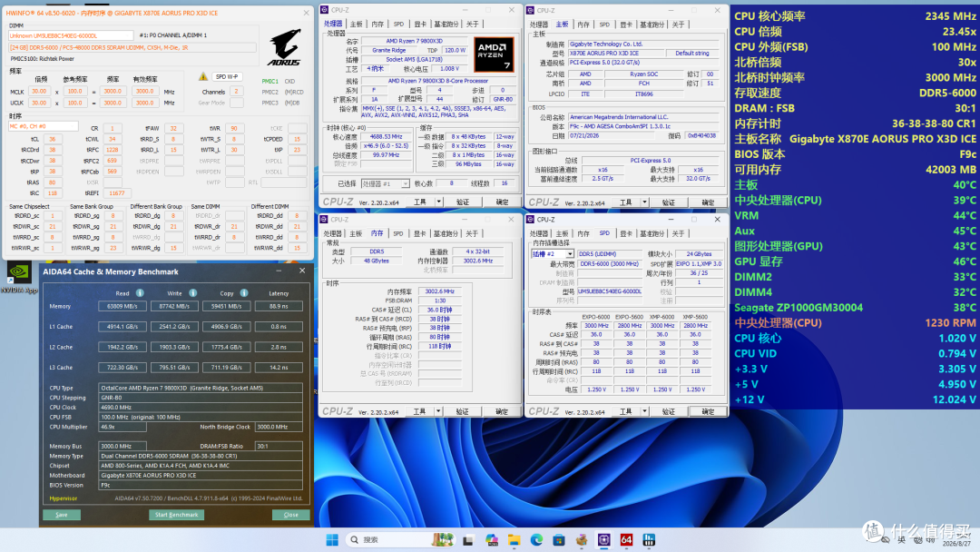Screen dimensions: 980x552
Task: Click the 英 input method tray indicator
Action: point(901,539)
